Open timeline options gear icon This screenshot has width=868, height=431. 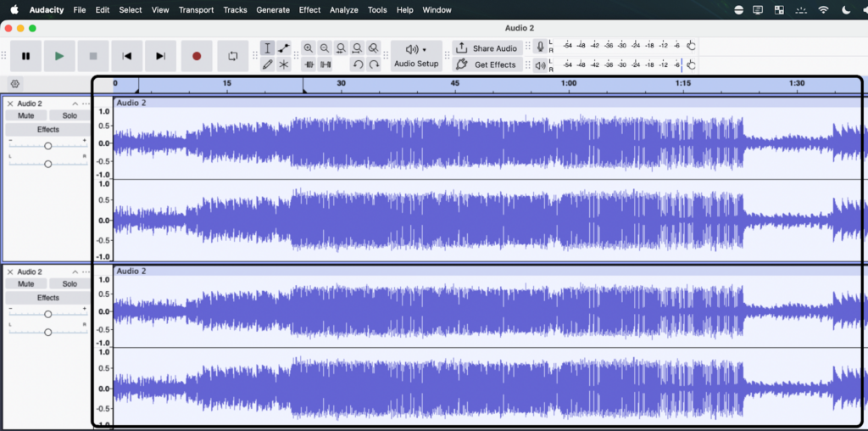tap(15, 83)
